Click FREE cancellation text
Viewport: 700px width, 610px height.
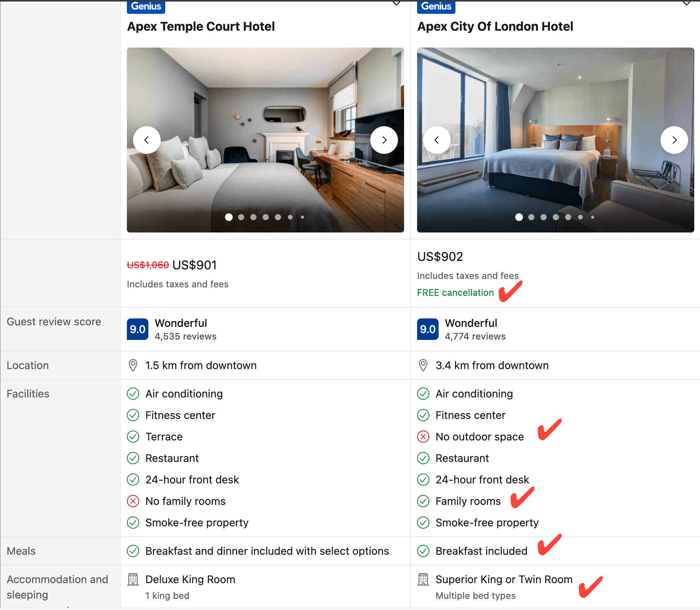point(455,293)
